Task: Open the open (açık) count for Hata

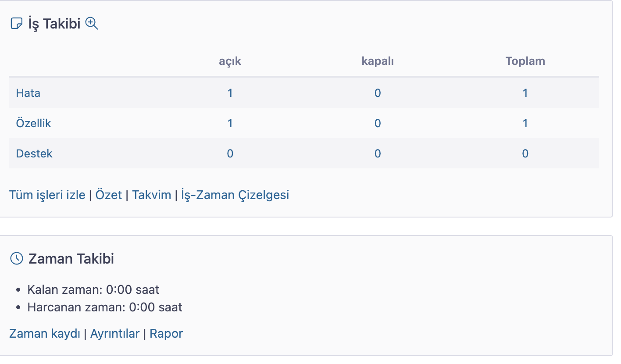Action: point(230,93)
